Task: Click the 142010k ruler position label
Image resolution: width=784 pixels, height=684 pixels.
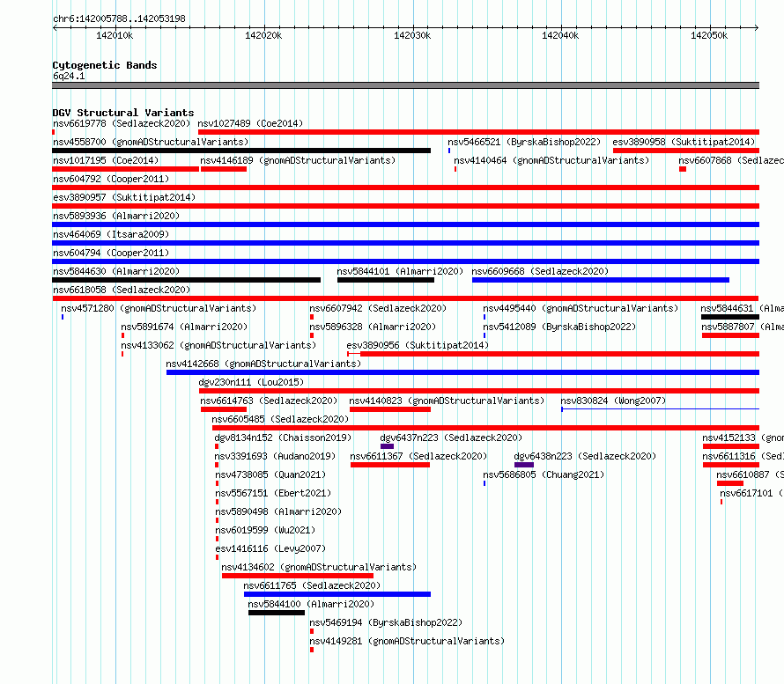Action: pos(115,35)
